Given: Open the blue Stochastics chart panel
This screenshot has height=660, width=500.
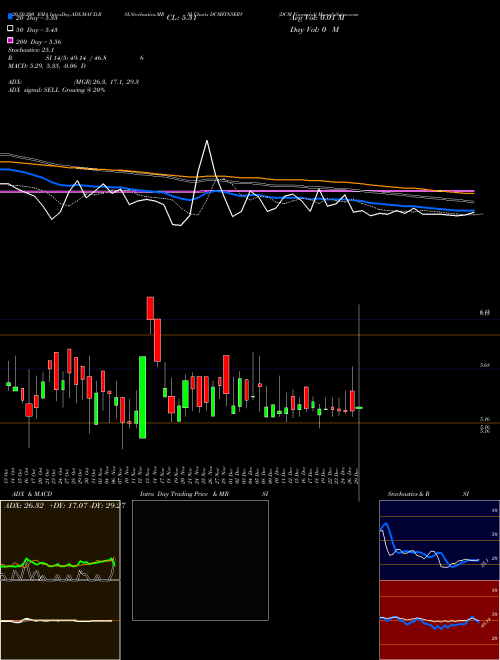Looking at the screenshot, I should [439, 540].
